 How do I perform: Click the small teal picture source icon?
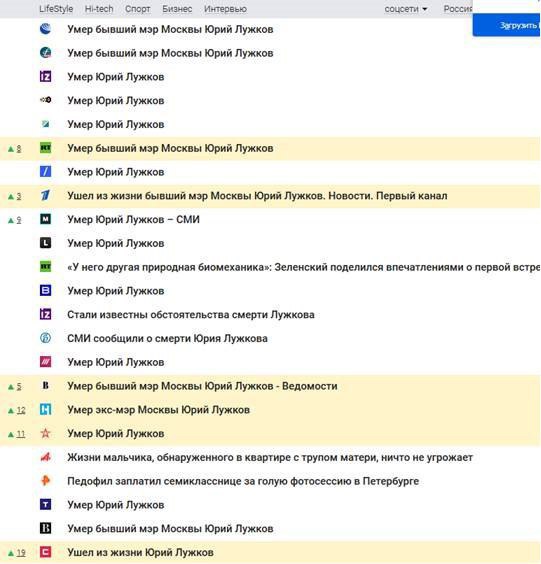45,124
